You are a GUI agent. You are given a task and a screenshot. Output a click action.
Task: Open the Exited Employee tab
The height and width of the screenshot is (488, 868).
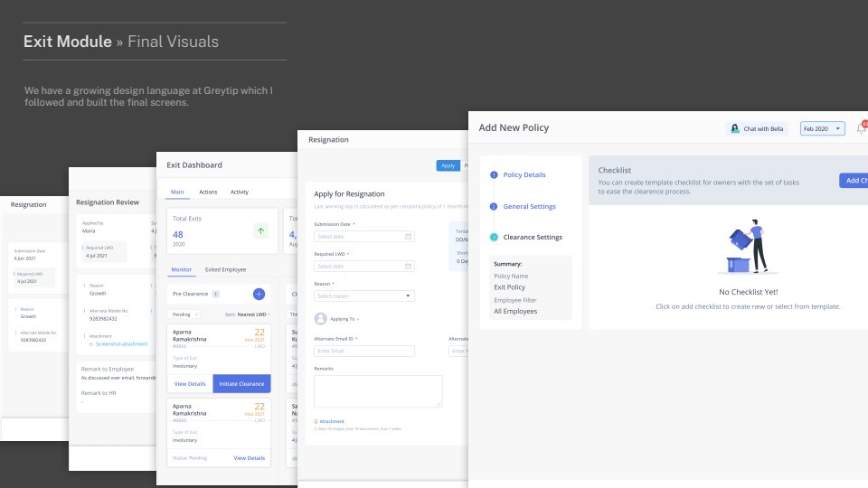pyautogui.click(x=225, y=270)
